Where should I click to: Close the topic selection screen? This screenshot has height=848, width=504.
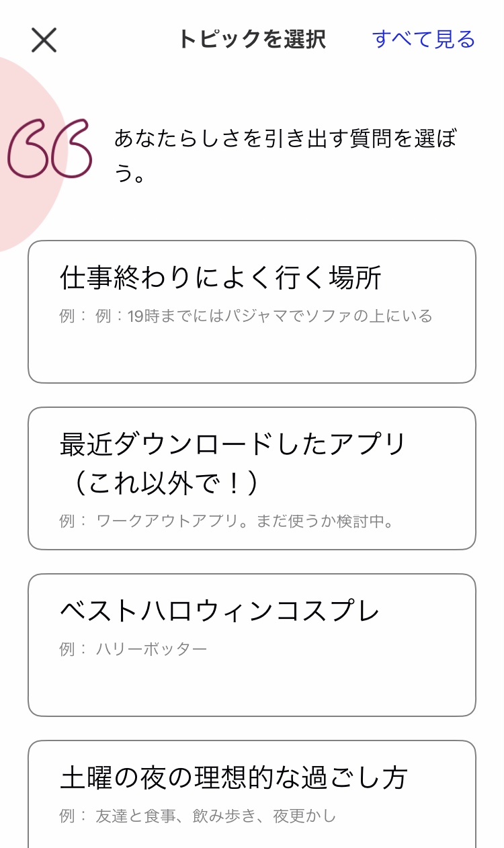44,40
